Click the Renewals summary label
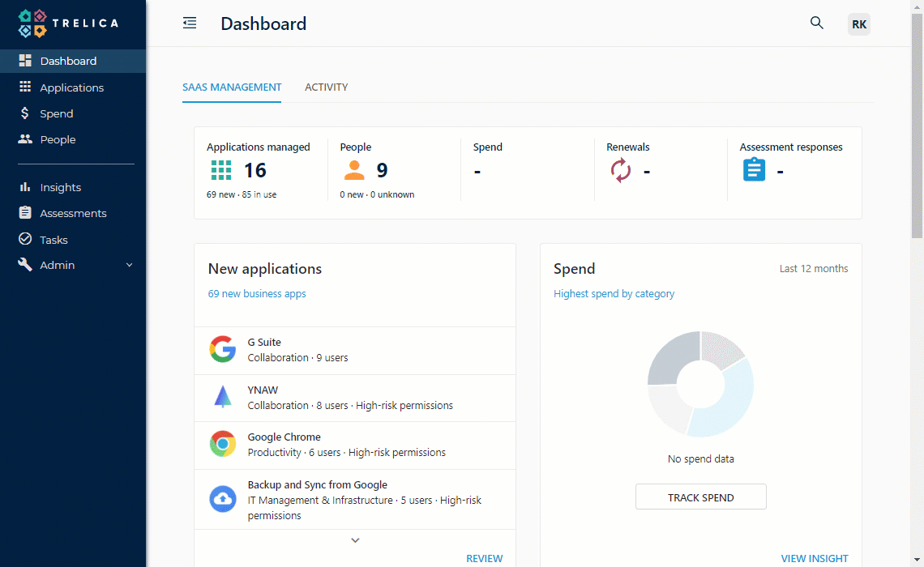The height and width of the screenshot is (567, 924). (627, 147)
